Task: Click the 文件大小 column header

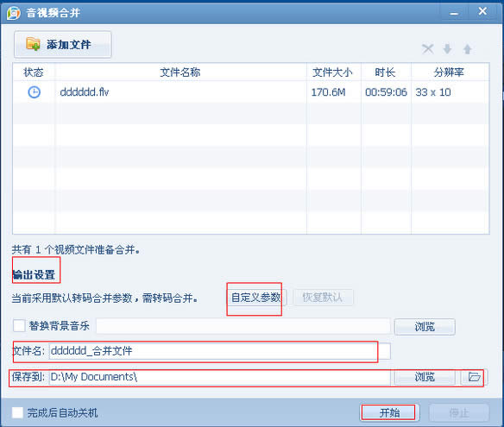Action: click(x=333, y=72)
